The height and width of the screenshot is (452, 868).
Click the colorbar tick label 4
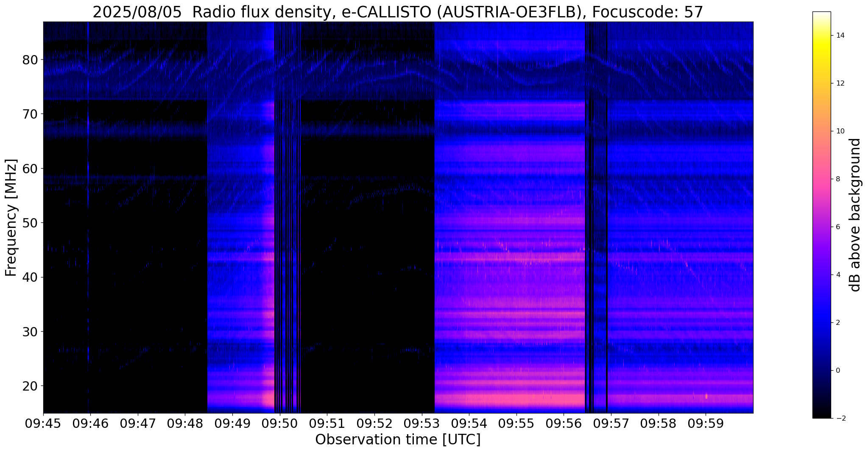(837, 275)
